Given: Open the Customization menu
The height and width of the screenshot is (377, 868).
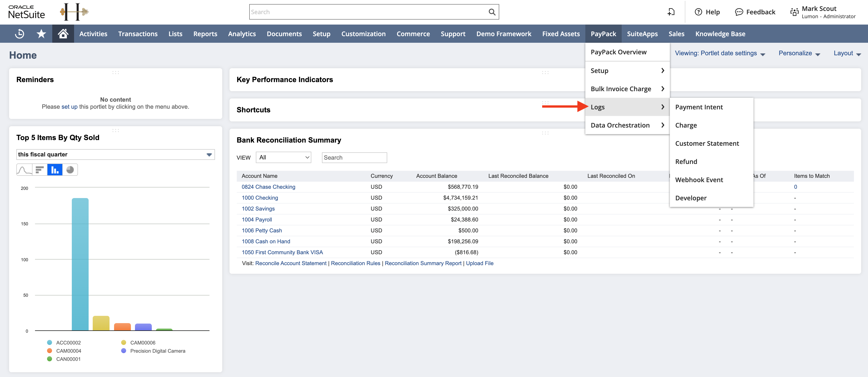Looking at the screenshot, I should 363,34.
